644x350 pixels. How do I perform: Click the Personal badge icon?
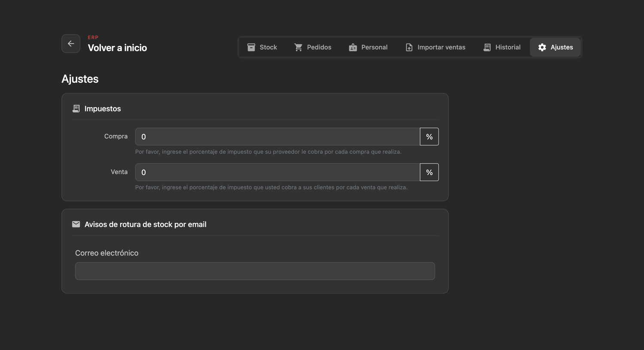[353, 47]
